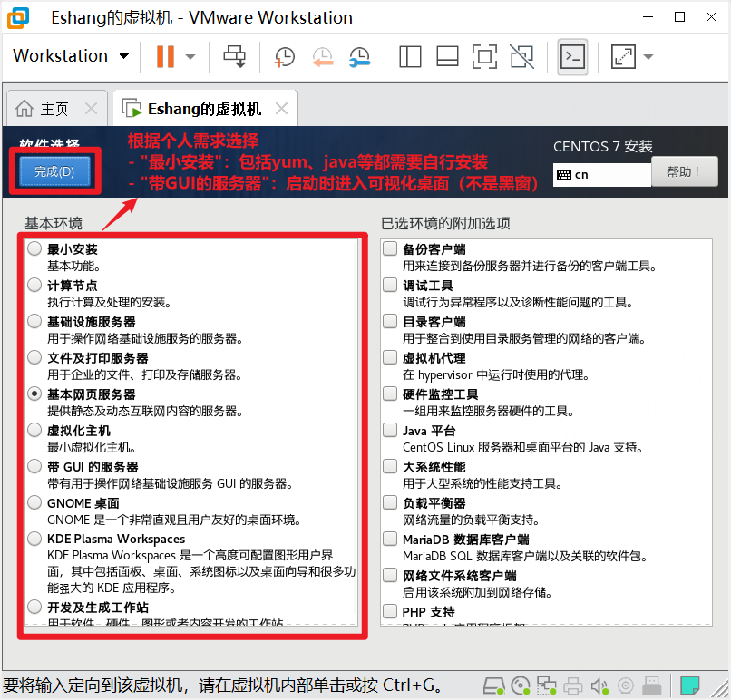Click the printer status bar icon
The width and height of the screenshot is (731, 700).
tap(573, 685)
